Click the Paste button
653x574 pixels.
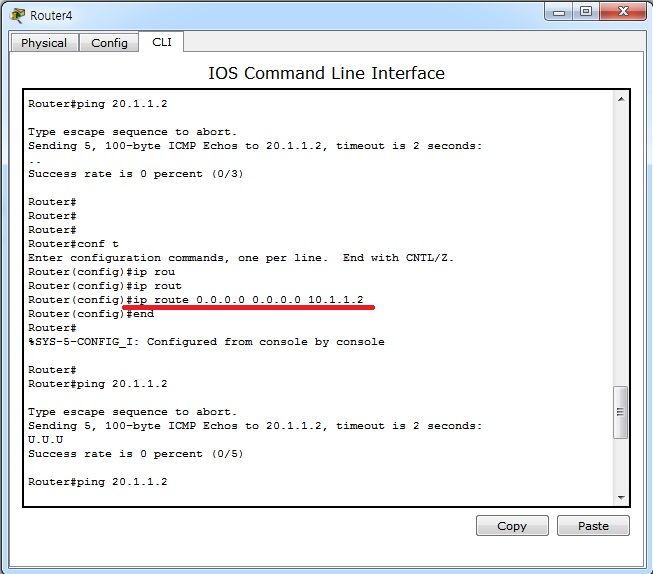coord(593,526)
